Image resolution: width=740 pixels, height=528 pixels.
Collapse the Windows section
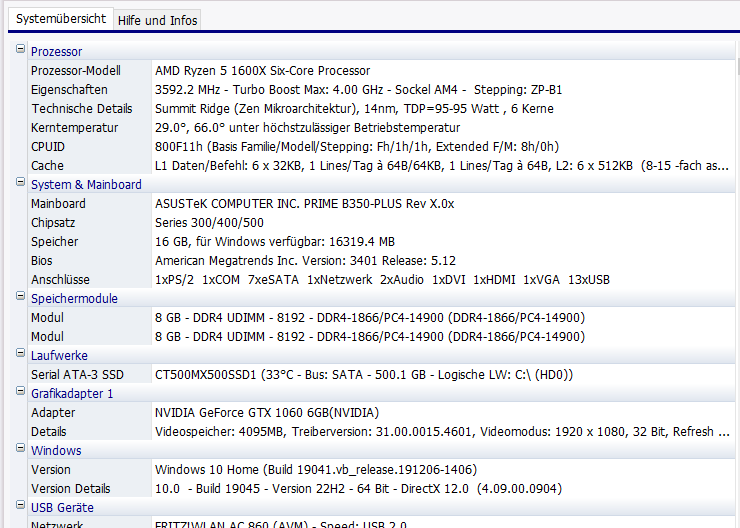[x=20, y=448]
